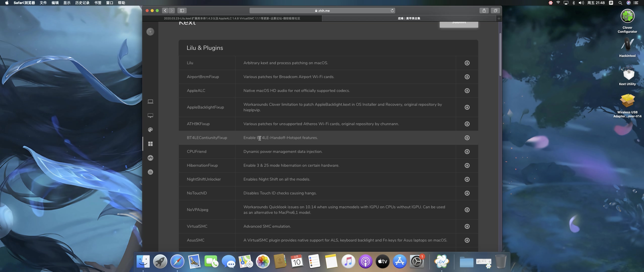Select the AppleALC row name
644x272 pixels.
196,91
